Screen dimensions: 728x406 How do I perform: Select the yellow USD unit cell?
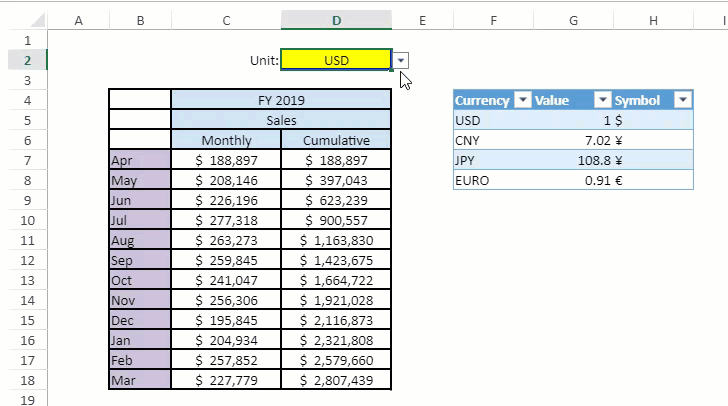(336, 60)
